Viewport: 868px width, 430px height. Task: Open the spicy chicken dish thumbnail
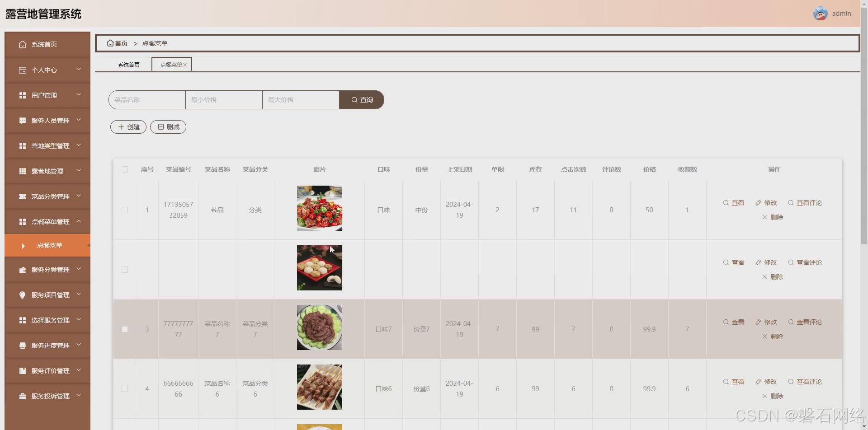[320, 208]
